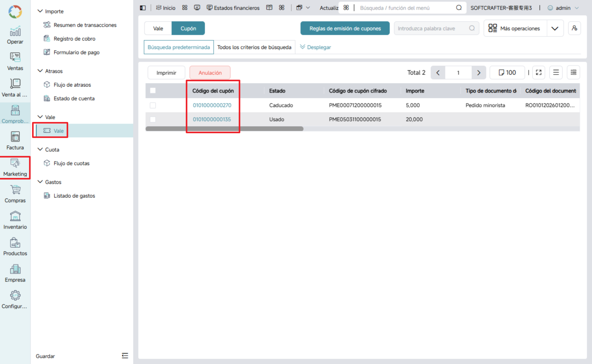
Task: Select Todos los criterios de búsqueda tab
Action: (254, 47)
